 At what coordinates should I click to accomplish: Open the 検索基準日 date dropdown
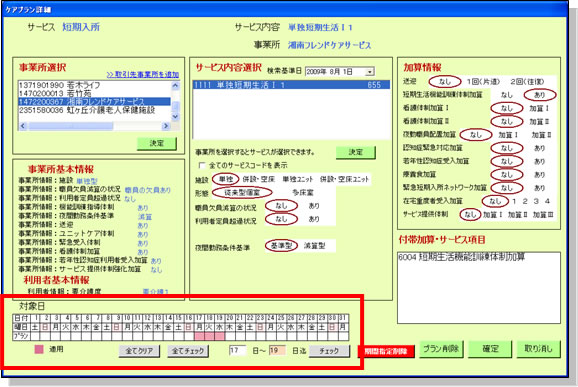tap(370, 72)
